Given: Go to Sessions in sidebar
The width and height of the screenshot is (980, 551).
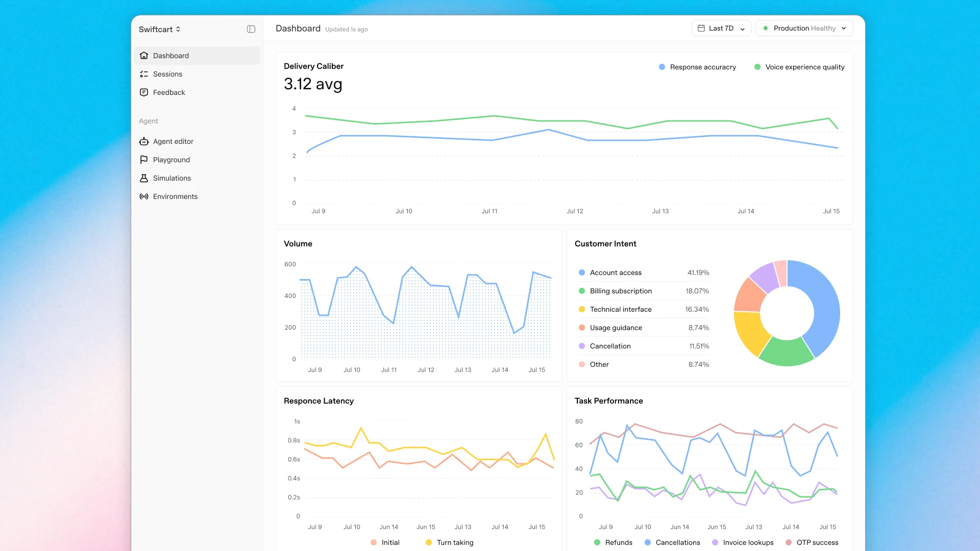Looking at the screenshot, I should pyautogui.click(x=197, y=74).
